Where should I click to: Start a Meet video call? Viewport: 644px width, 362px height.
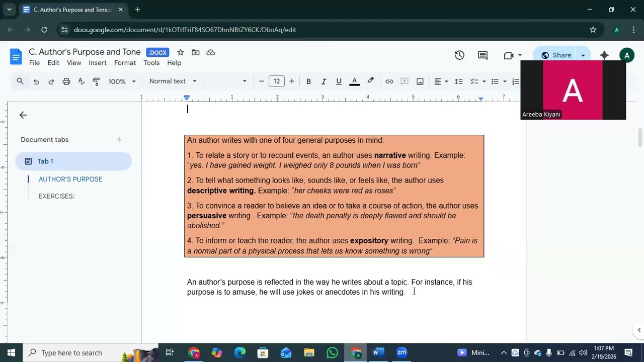coord(508,55)
